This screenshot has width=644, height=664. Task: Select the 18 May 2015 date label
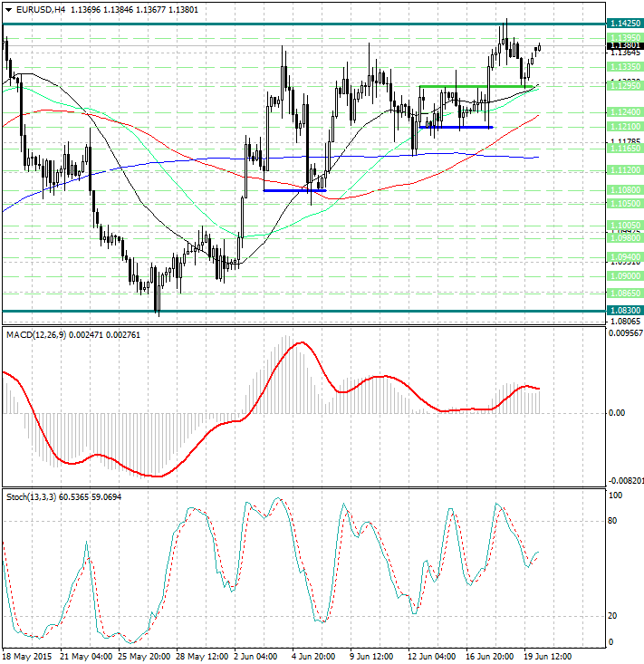click(x=27, y=655)
